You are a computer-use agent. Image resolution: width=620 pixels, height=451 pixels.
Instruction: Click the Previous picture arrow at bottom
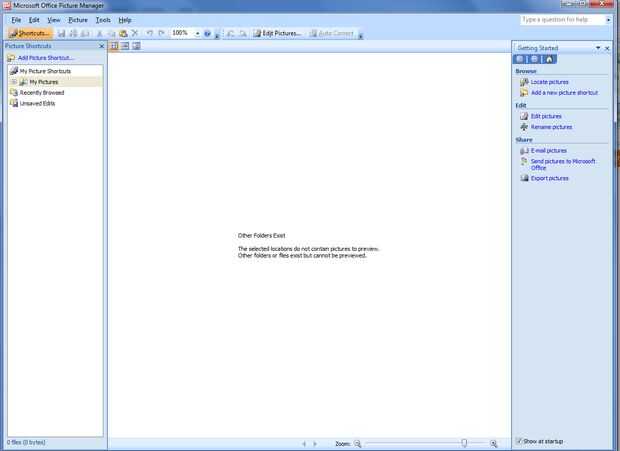click(x=304, y=444)
